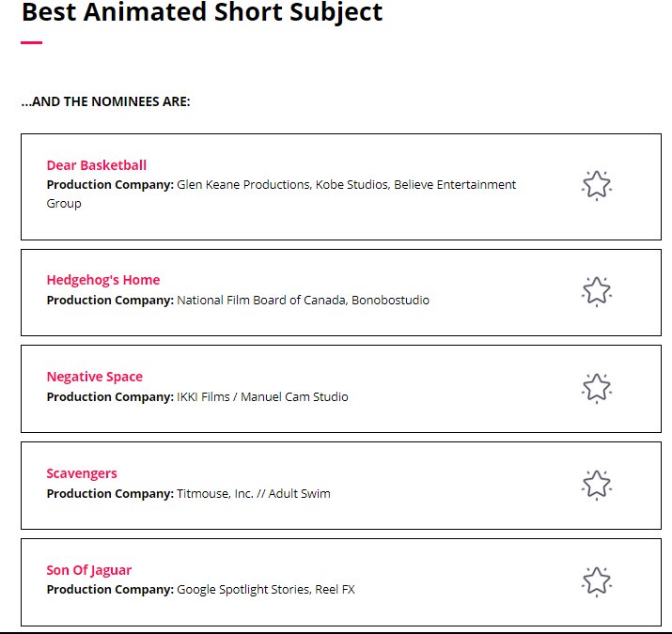Open the Hedgehog's Home nominee link
This screenshot has width=672, height=634.
(x=103, y=280)
